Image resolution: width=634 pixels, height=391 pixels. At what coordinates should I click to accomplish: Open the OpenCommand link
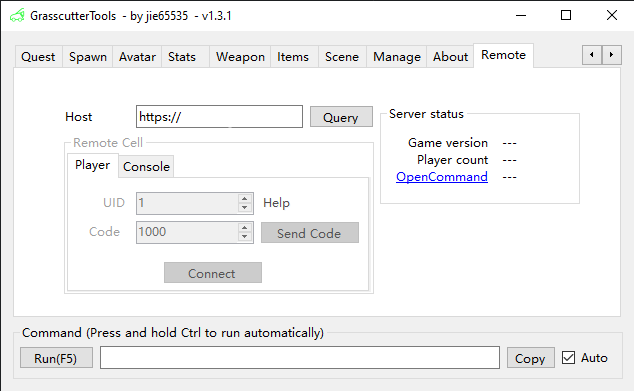pos(442,177)
